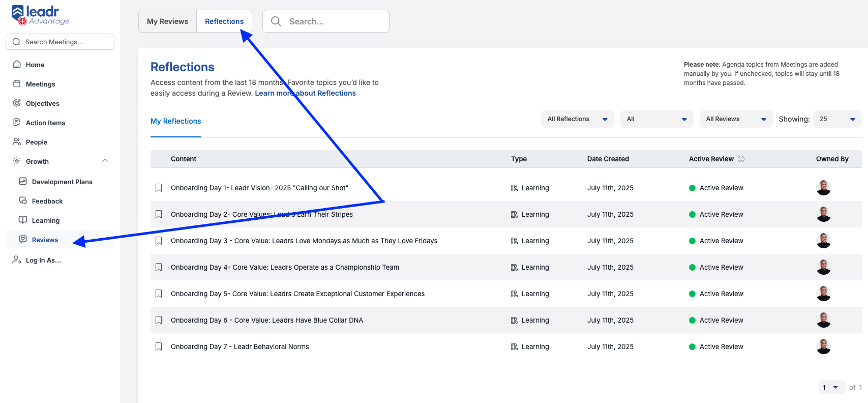Bookmark Onboarding Day 7 Behavioral Norms
868x403 pixels.
point(159,347)
